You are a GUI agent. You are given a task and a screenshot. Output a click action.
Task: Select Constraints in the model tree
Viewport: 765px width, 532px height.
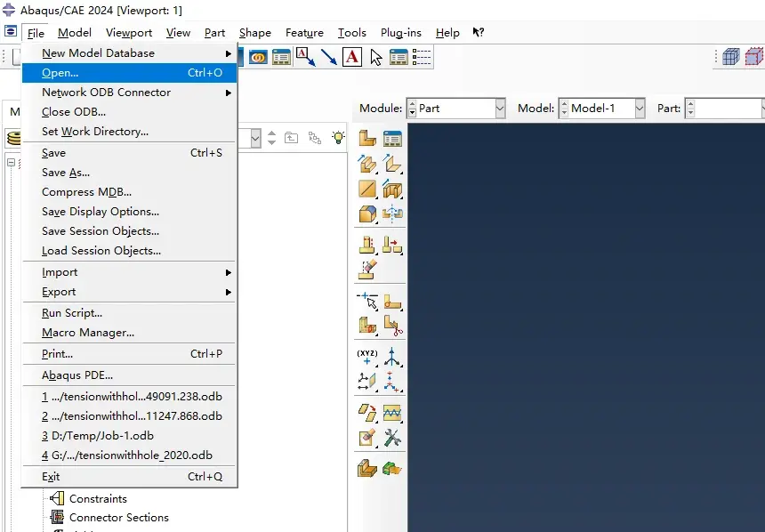tap(98, 499)
